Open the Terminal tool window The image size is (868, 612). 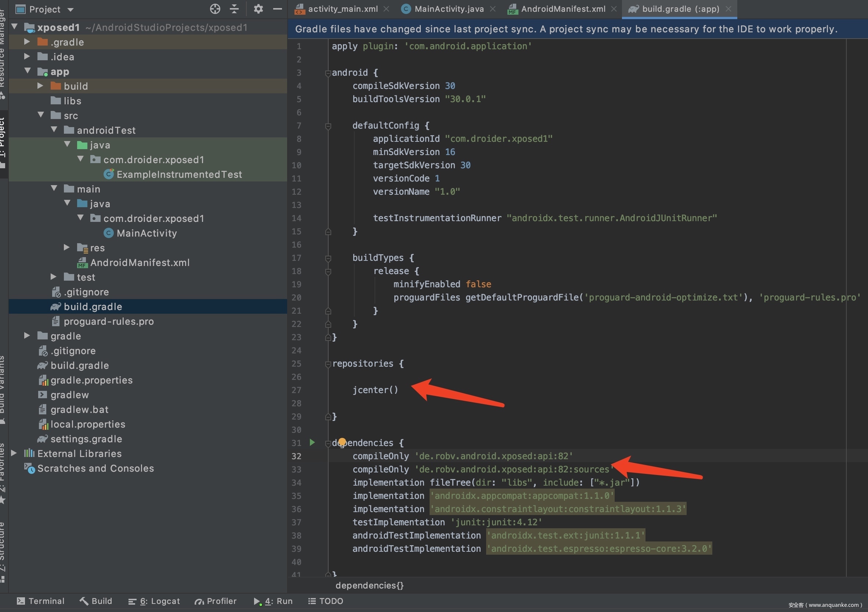pyautogui.click(x=41, y=601)
